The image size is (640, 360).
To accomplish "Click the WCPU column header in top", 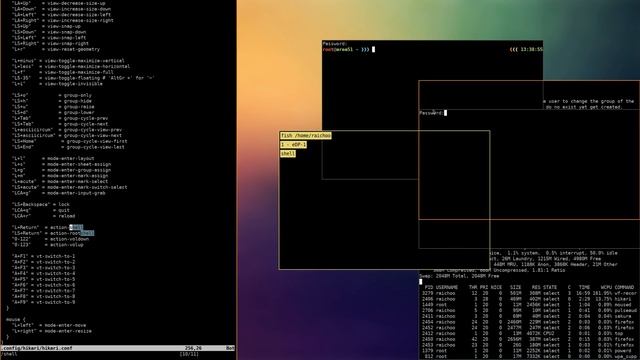I will 606,287.
